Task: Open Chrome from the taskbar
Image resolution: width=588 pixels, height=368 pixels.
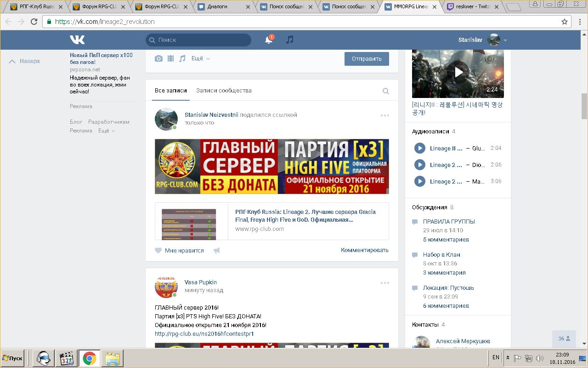Action: 89,358
